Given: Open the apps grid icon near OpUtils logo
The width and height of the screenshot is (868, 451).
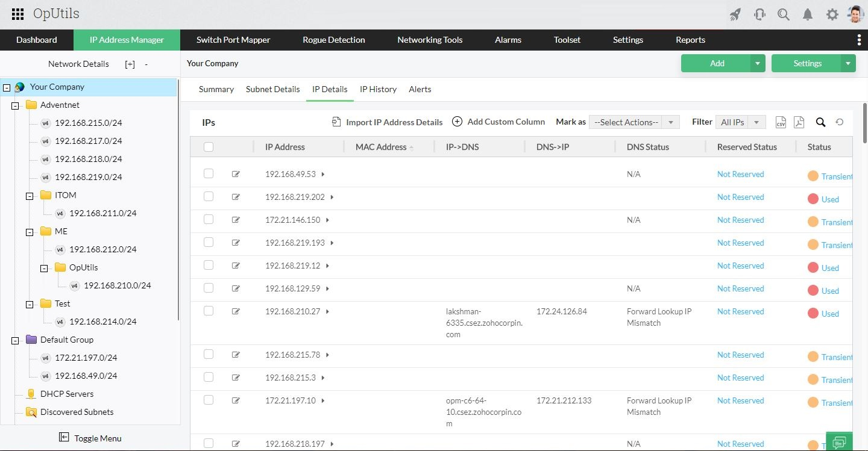Looking at the screenshot, I should (x=17, y=14).
